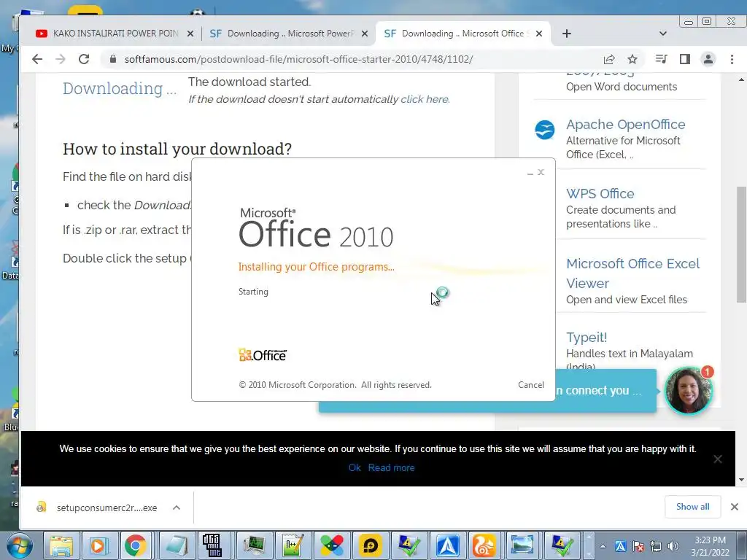Open the Typeit! link
747x560 pixels.
(x=587, y=337)
